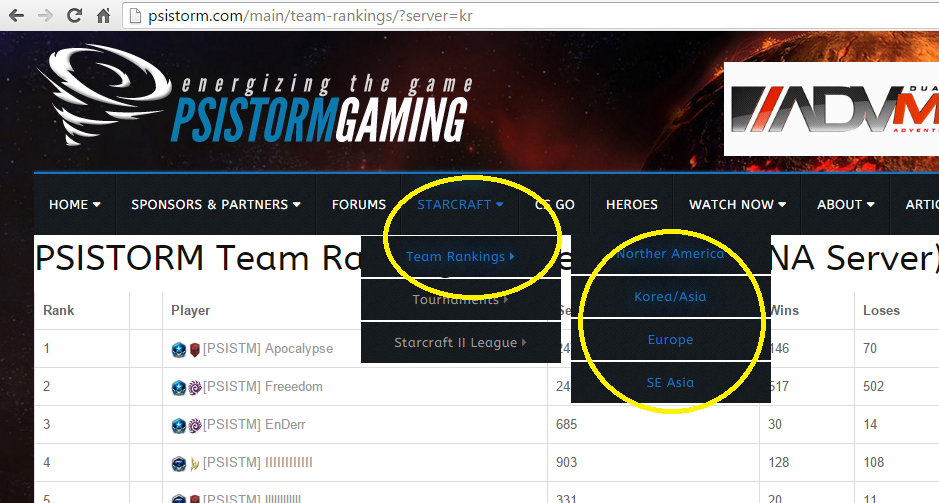
Task: Select SE Asia rankings
Action: click(670, 383)
